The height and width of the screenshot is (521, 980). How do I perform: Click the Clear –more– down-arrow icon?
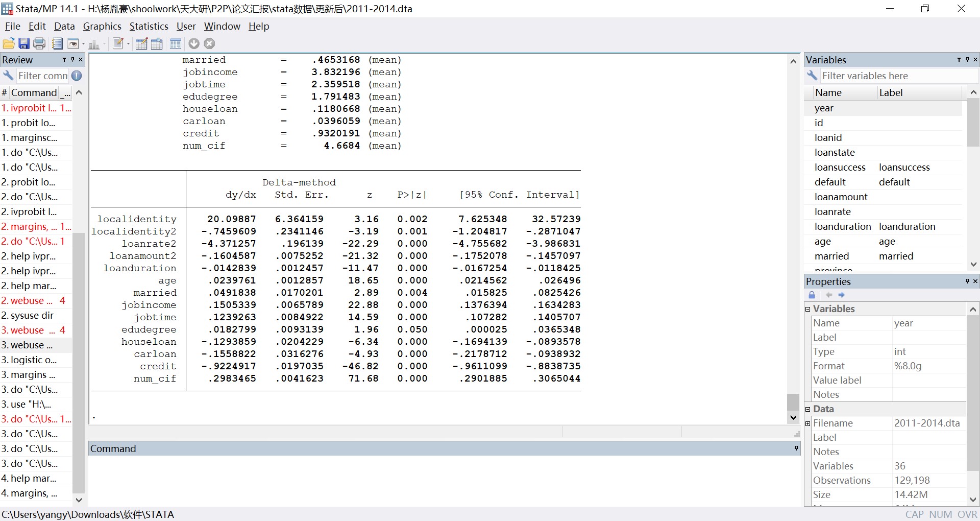tap(194, 44)
